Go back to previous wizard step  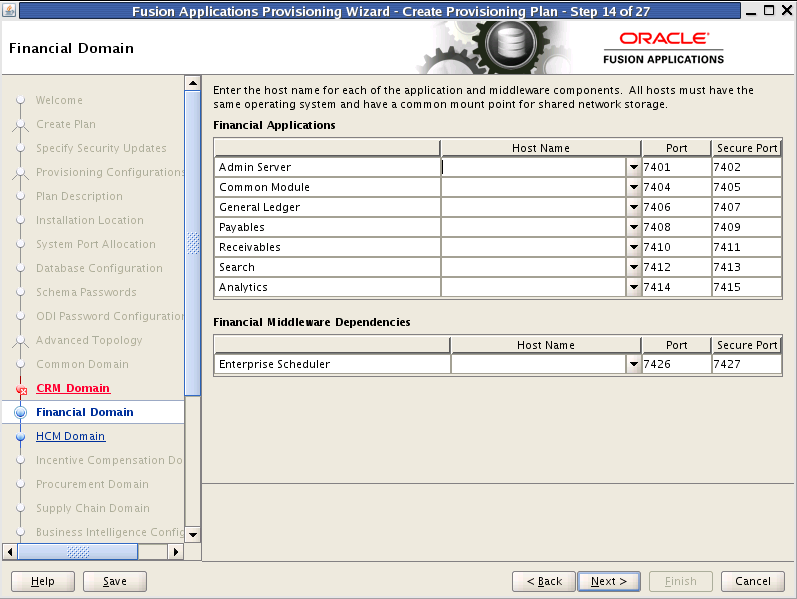(x=544, y=581)
